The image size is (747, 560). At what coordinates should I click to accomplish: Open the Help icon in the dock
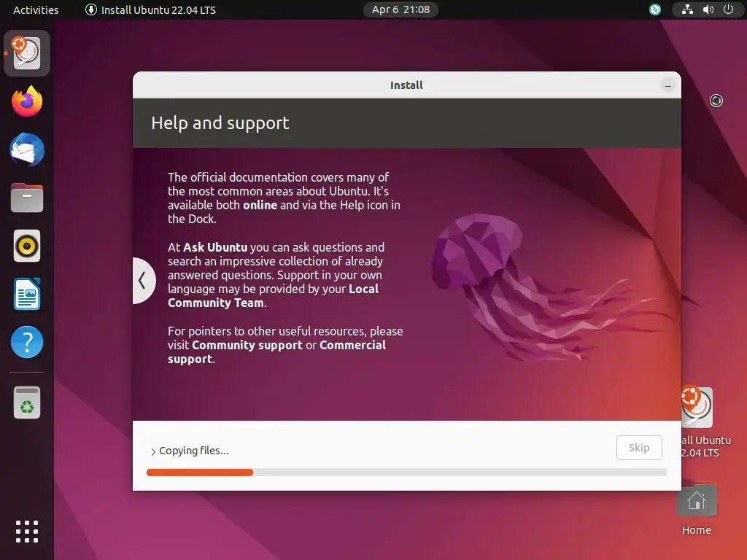(x=27, y=342)
